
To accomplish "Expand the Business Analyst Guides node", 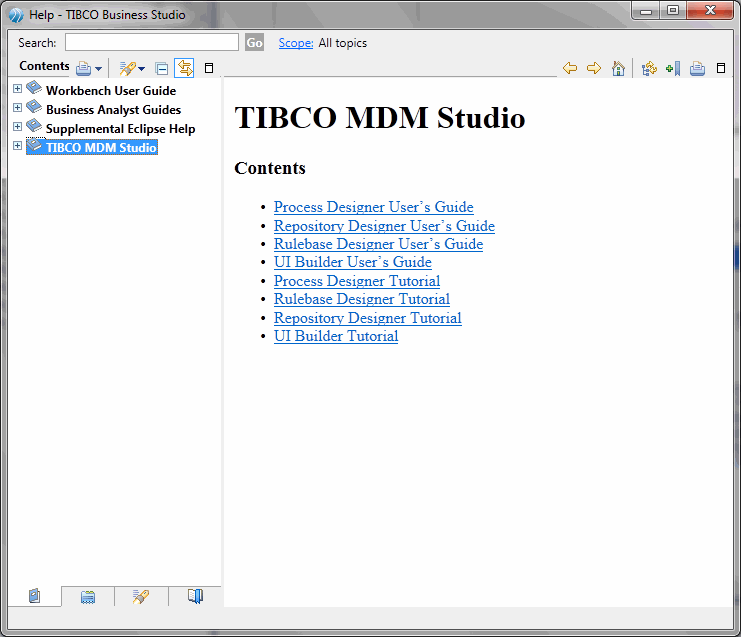I will click(x=17, y=108).
